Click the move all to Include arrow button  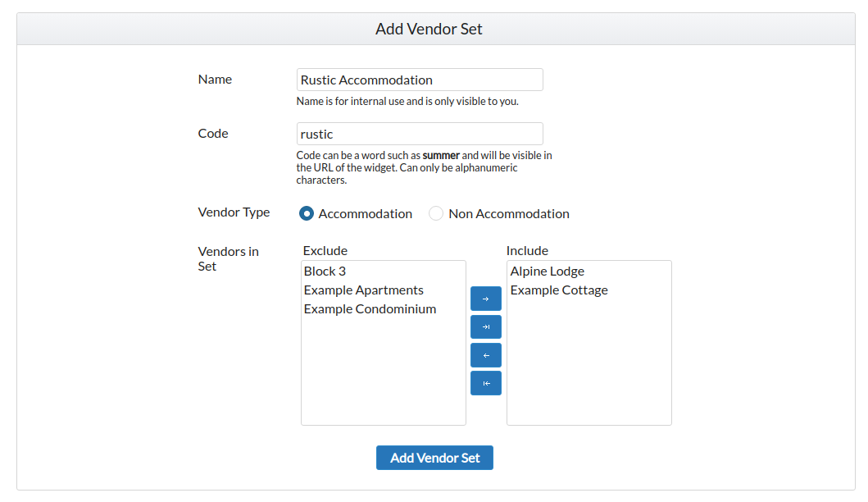point(485,326)
